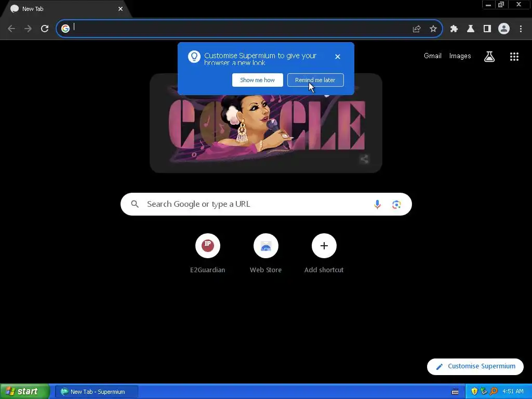Open the E2Guardian shortcut
The height and width of the screenshot is (399, 532).
pyautogui.click(x=208, y=253)
